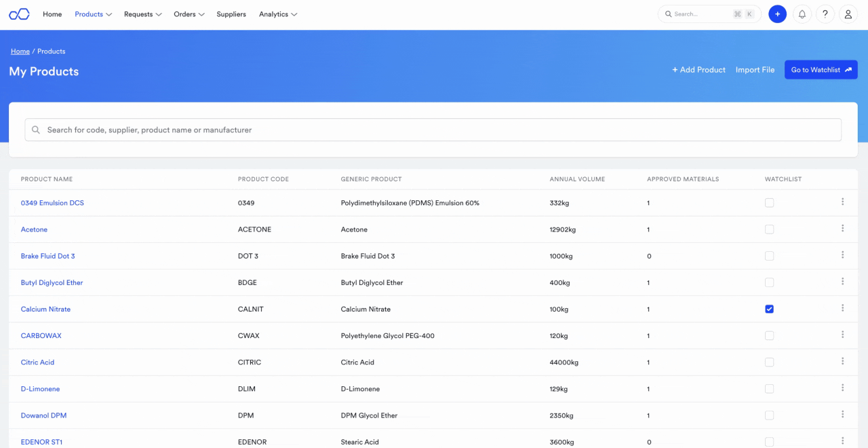Image resolution: width=868 pixels, height=448 pixels.
Task: Click the blue plus create button
Action: tap(777, 14)
